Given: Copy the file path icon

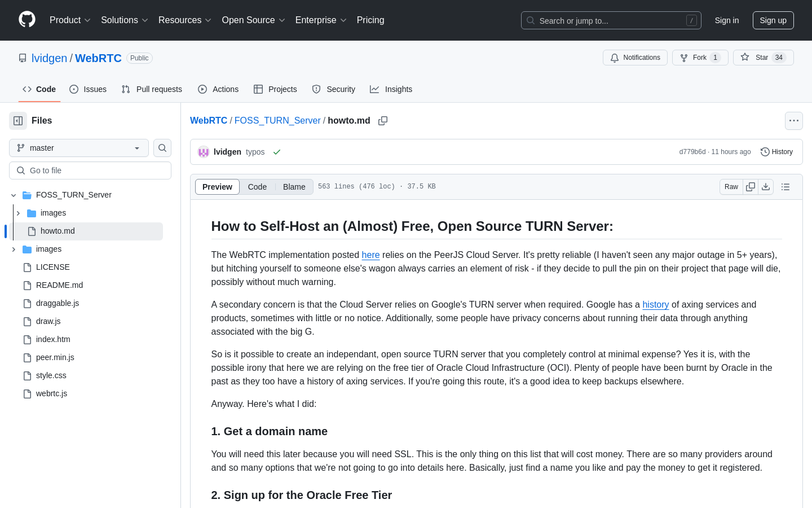Looking at the screenshot, I should 383,121.
